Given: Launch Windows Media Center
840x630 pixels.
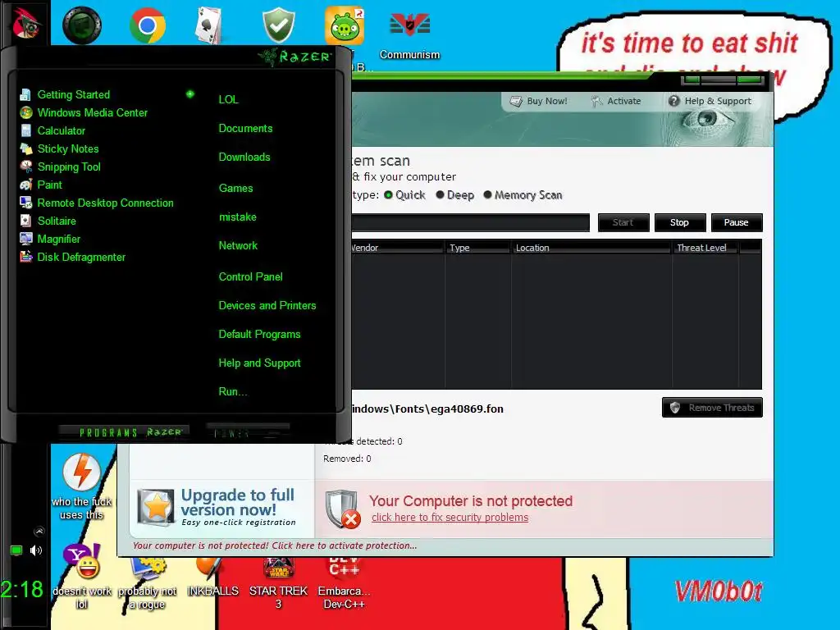Looking at the screenshot, I should (92, 113).
